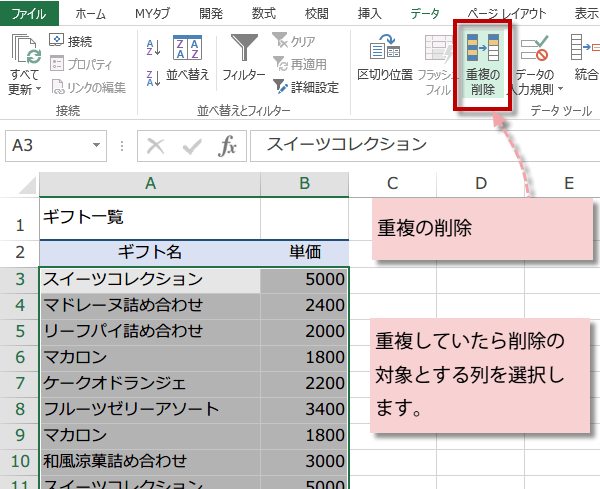Select column D header
This screenshot has height=489, width=600.
(481, 184)
